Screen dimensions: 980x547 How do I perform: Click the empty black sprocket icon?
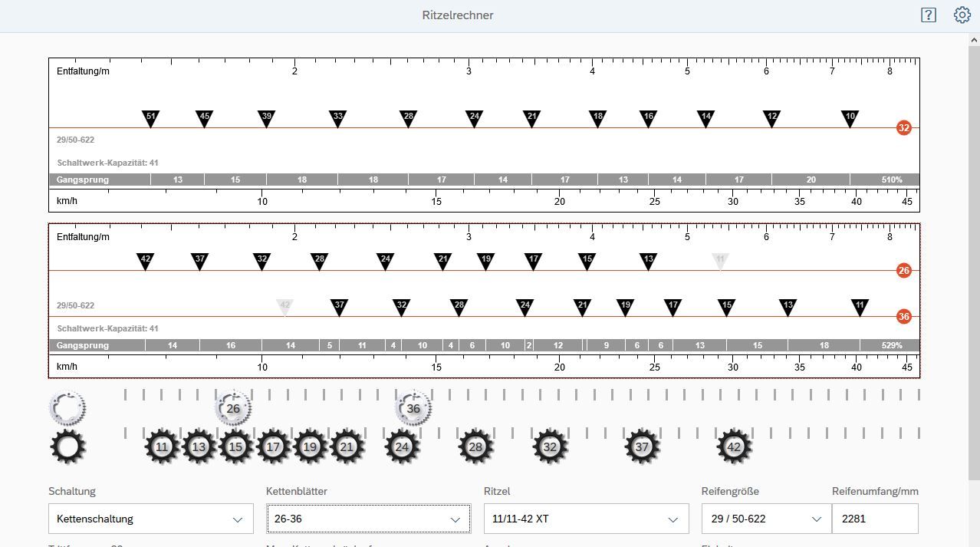67,447
